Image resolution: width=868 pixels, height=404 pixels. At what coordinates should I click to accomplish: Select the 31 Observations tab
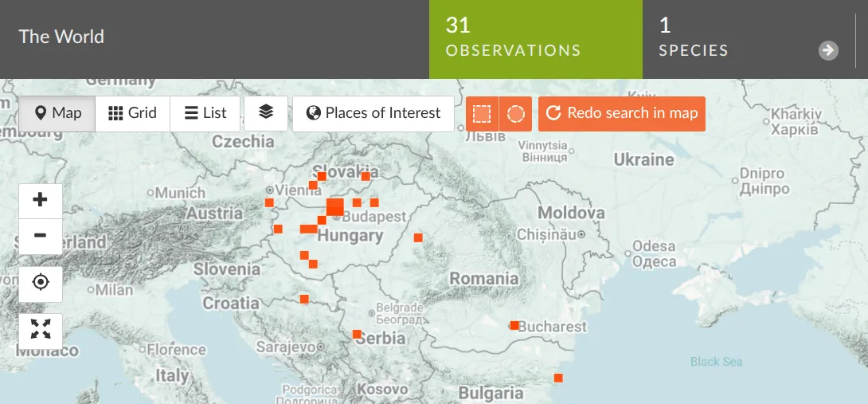[535, 39]
